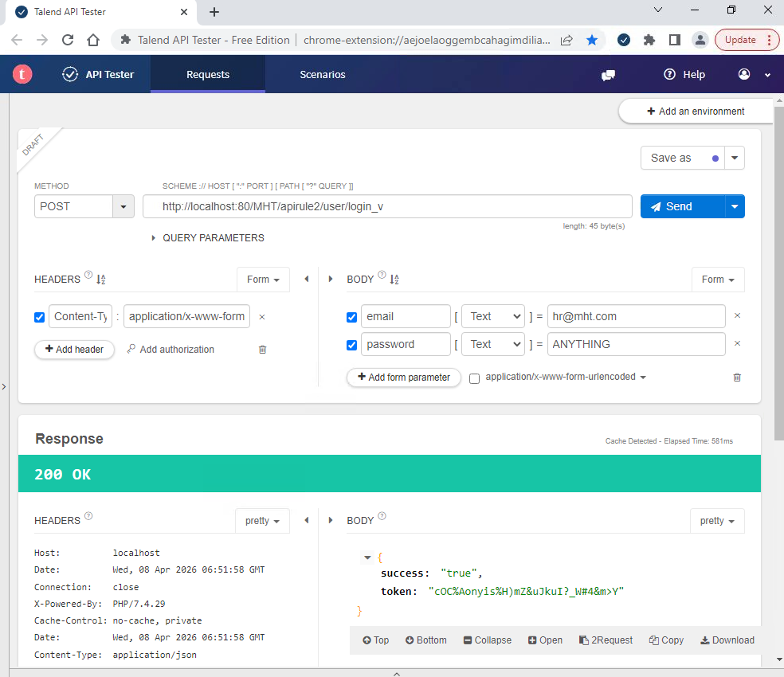784x677 pixels.
Task: Collapse request headers pane left arrow
Action: point(307,279)
